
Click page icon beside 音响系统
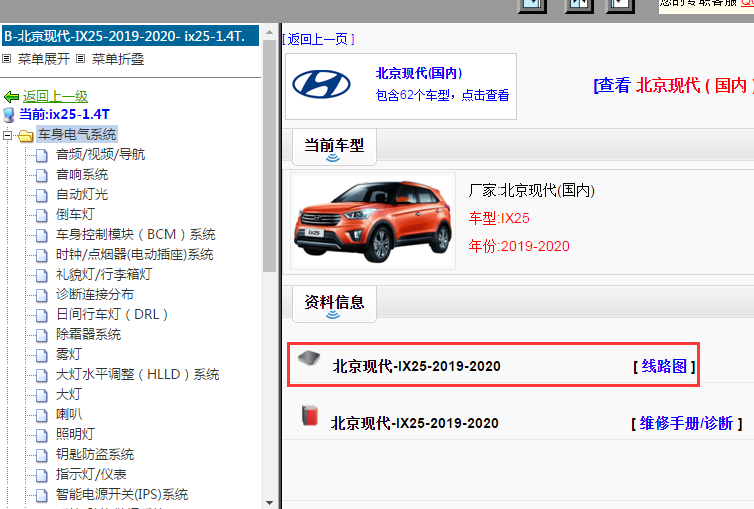(42, 175)
